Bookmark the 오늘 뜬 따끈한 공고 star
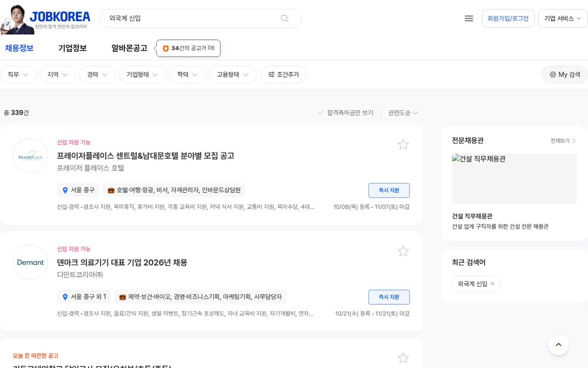The width and height of the screenshot is (588, 368). coord(403,358)
